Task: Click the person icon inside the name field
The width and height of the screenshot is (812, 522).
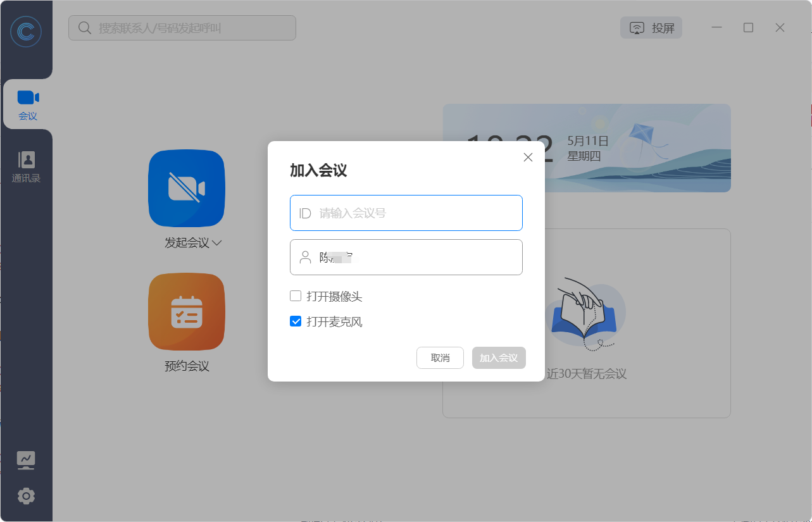Action: click(x=304, y=257)
